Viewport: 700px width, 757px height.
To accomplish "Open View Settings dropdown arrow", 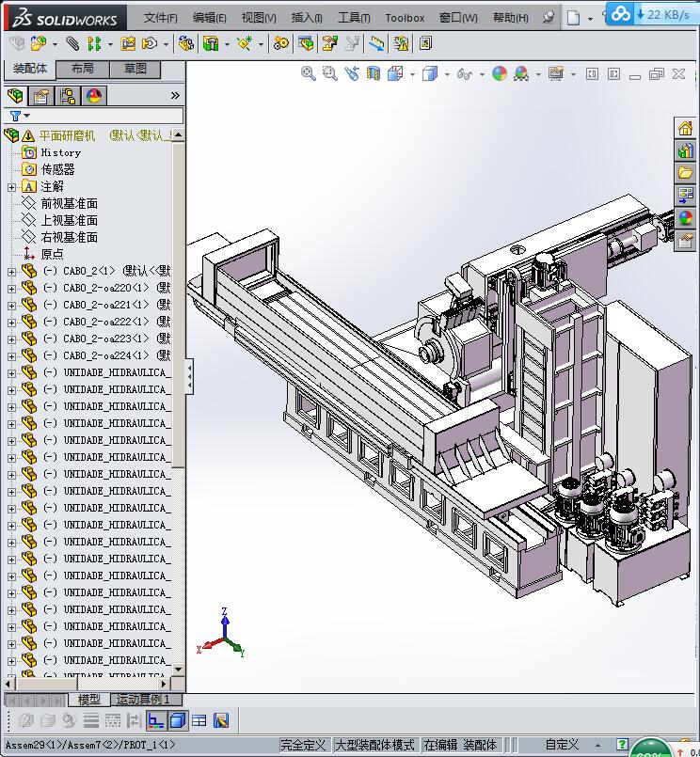I will click(x=573, y=74).
